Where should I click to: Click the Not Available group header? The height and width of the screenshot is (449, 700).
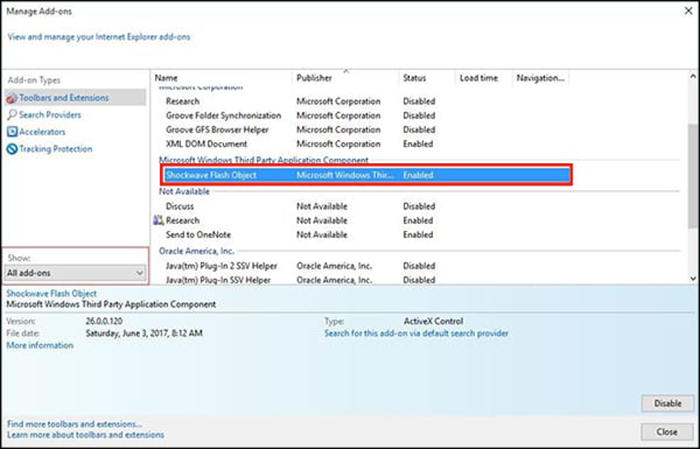[x=184, y=191]
